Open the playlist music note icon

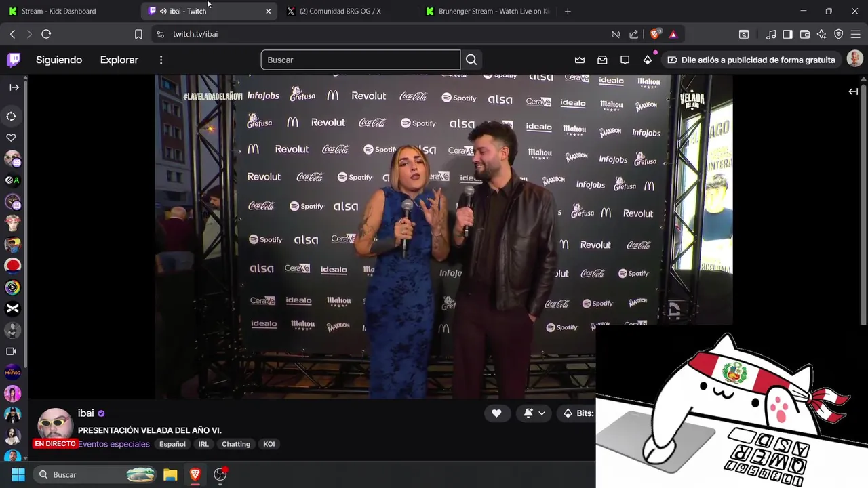point(771,34)
